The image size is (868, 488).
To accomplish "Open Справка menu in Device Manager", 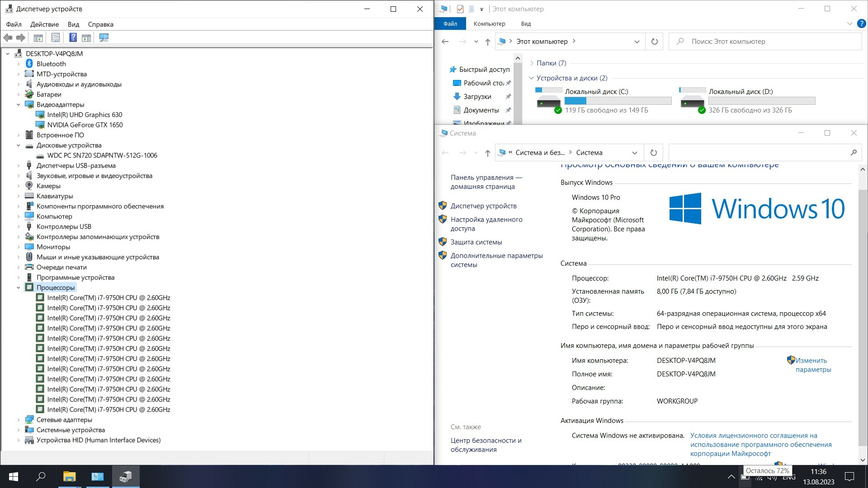I will 100,24.
